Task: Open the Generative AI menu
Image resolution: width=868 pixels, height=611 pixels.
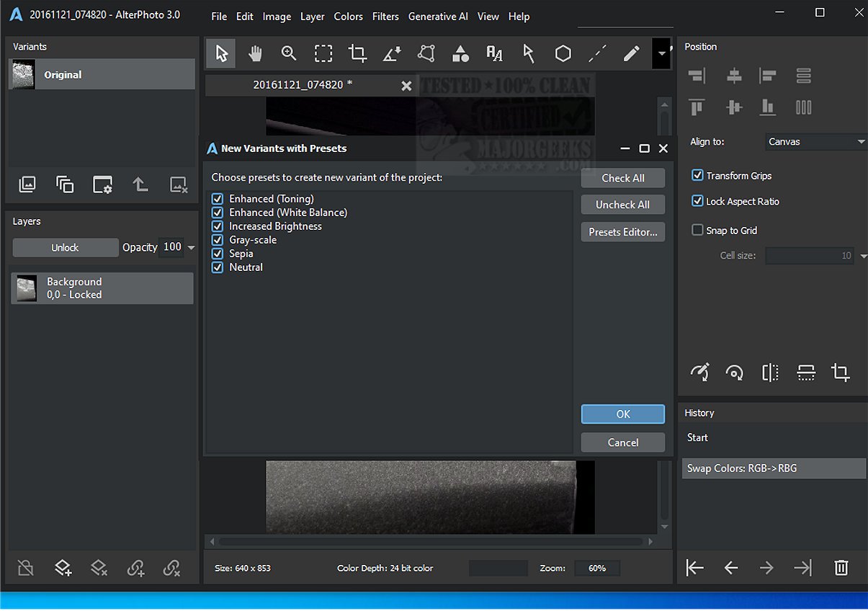Action: [x=438, y=17]
